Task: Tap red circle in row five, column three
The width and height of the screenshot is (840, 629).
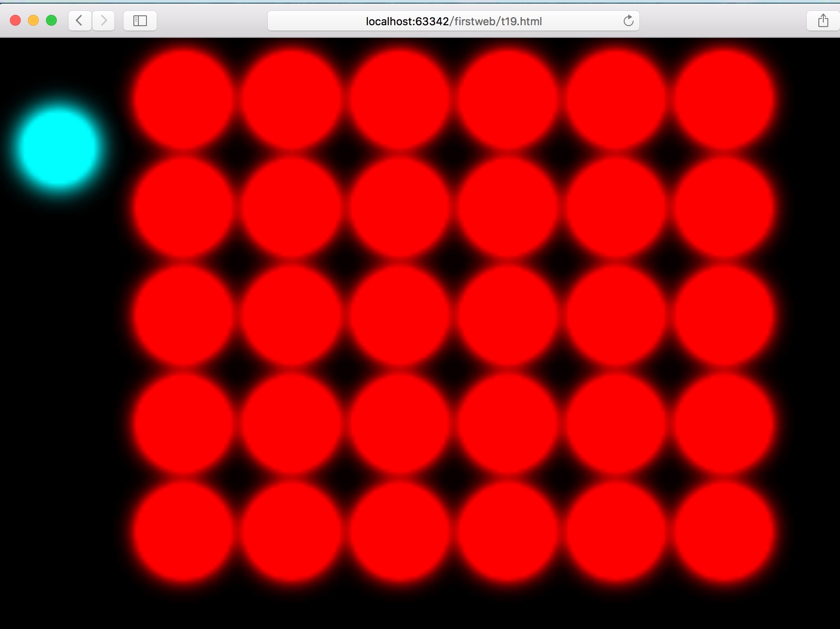Action: click(400, 532)
